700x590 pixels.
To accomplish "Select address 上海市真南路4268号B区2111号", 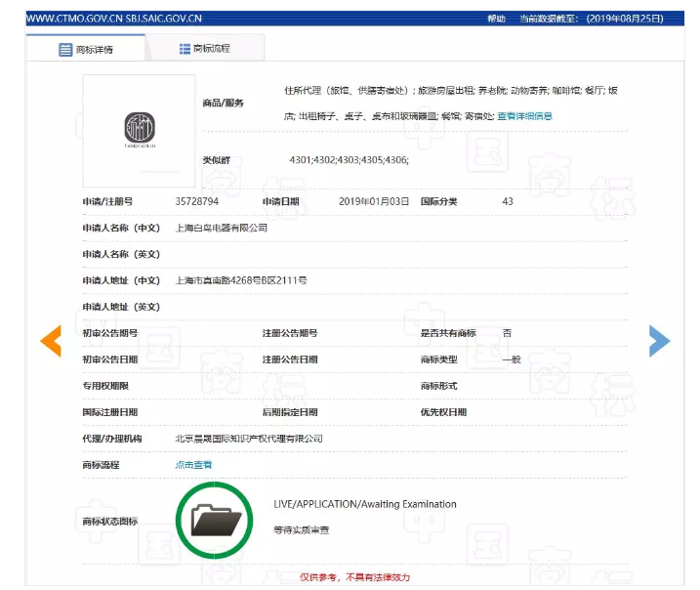I will click(241, 280).
